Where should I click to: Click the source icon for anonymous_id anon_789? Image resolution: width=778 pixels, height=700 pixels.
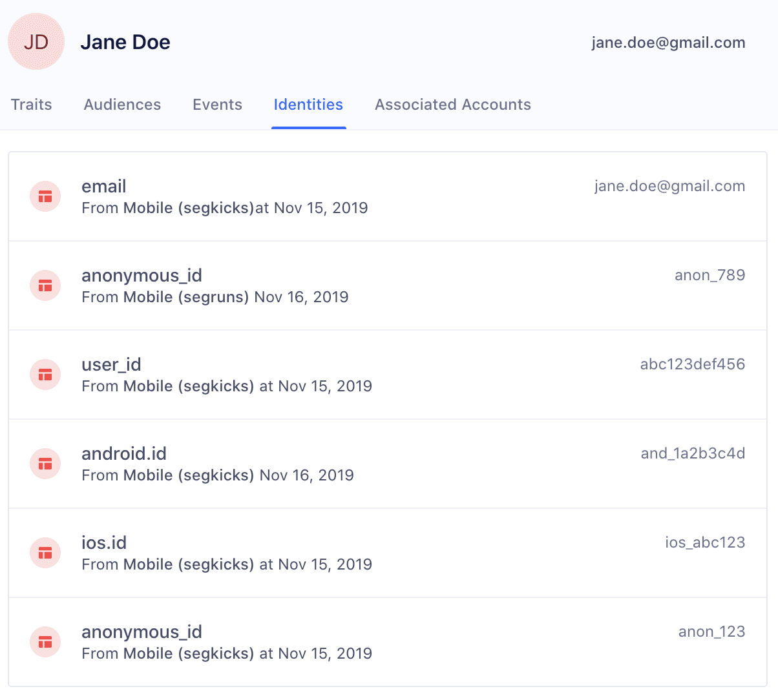coord(45,285)
